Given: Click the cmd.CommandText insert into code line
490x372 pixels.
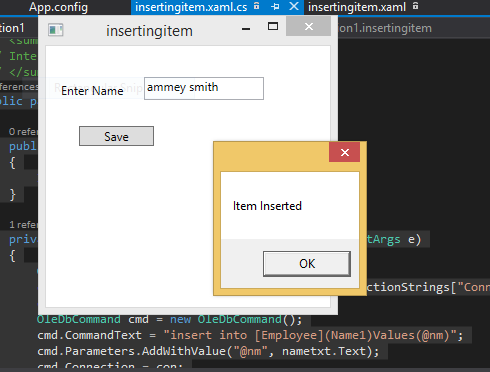Looking at the screenshot, I should pos(250,335).
